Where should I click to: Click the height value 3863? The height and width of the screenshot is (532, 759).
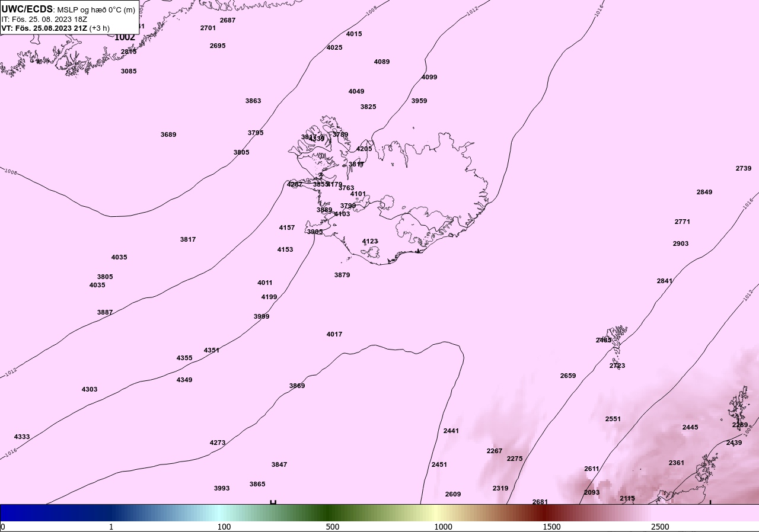pyautogui.click(x=253, y=101)
